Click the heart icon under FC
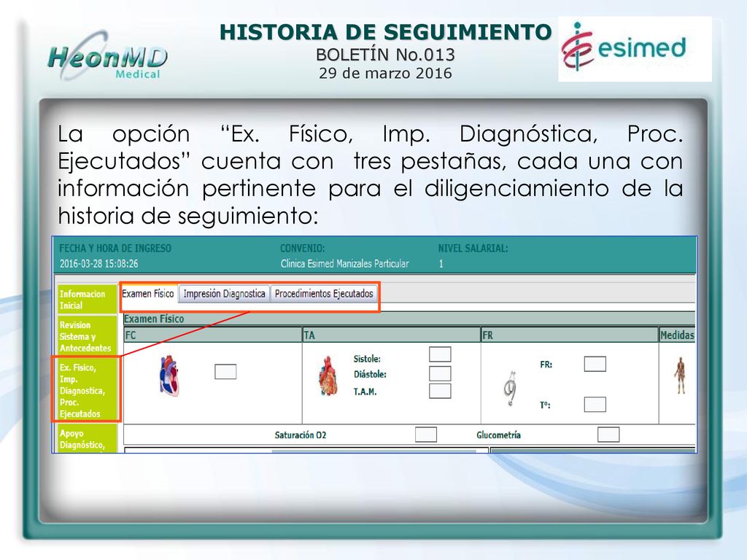Image resolution: width=747 pixels, height=560 pixels. pyautogui.click(x=169, y=376)
